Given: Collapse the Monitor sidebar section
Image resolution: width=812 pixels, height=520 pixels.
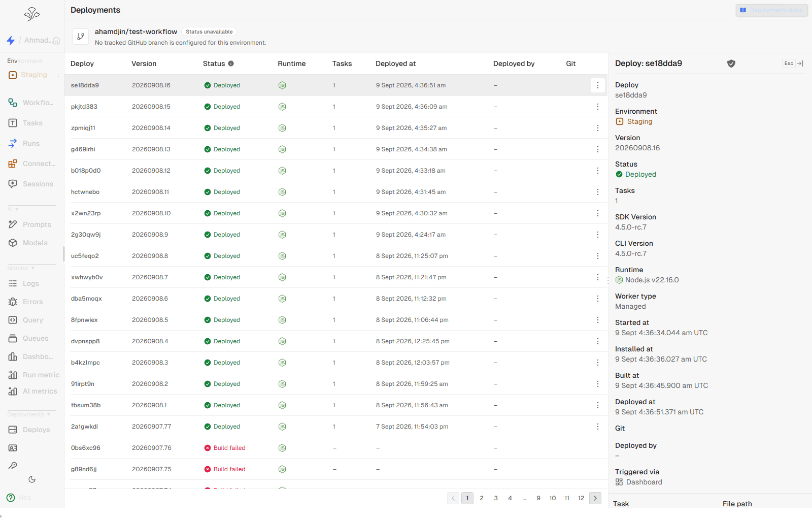Looking at the screenshot, I should point(21,268).
